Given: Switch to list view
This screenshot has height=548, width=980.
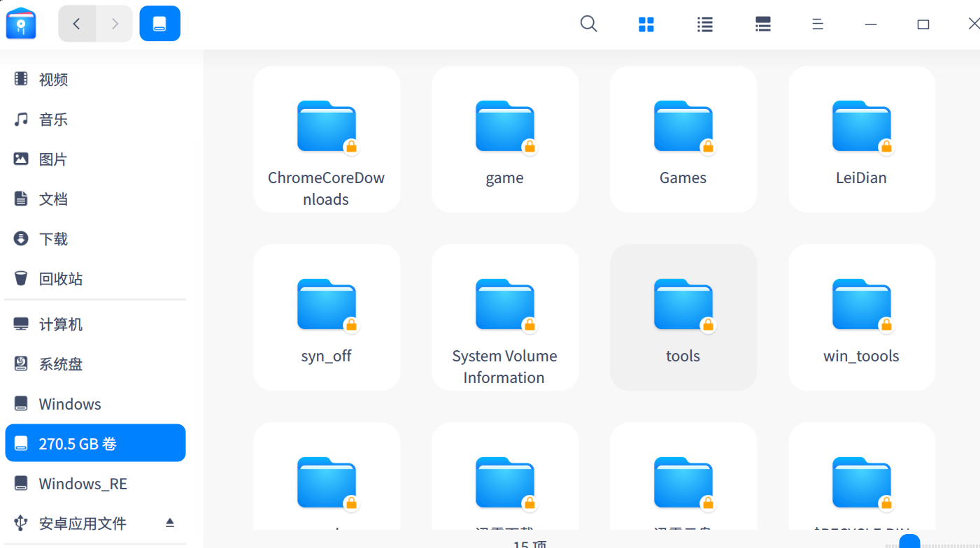Looking at the screenshot, I should (705, 24).
